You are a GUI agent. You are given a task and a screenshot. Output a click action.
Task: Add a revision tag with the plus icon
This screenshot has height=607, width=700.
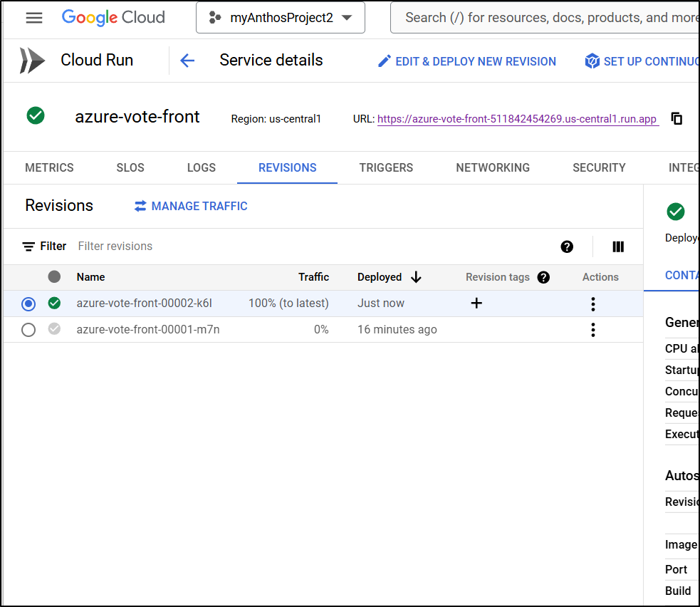(x=476, y=303)
